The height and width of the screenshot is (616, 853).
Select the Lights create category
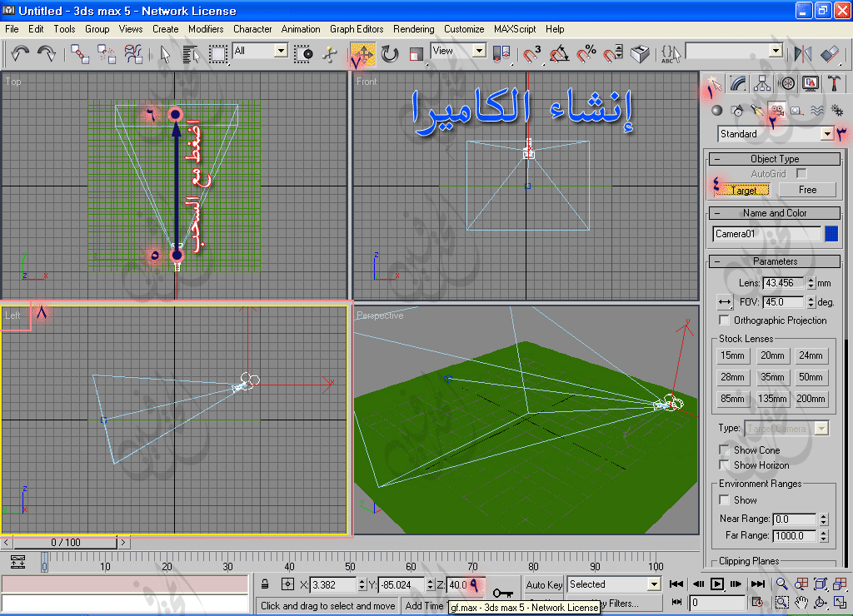click(756, 111)
